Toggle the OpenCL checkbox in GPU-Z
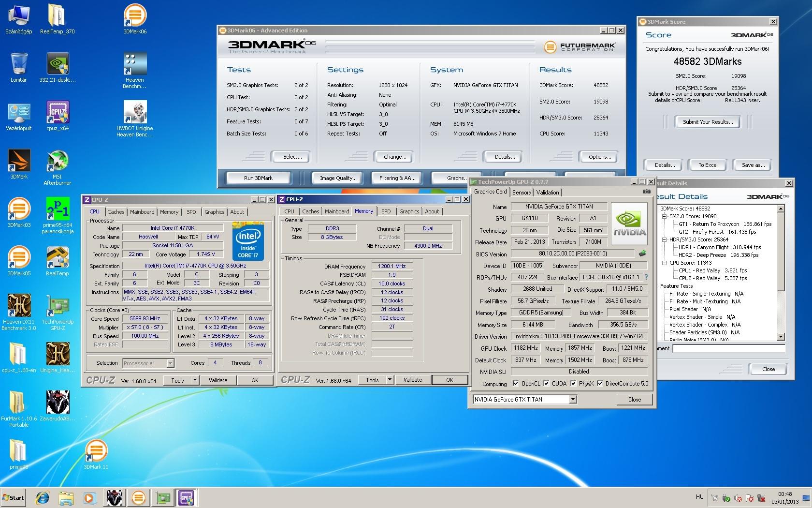Viewport: 812px width, 508px height. 516,384
